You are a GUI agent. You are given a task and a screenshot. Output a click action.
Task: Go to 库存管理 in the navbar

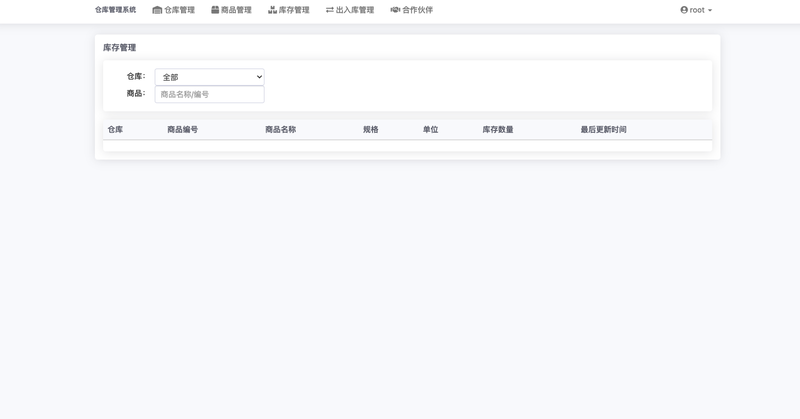289,10
